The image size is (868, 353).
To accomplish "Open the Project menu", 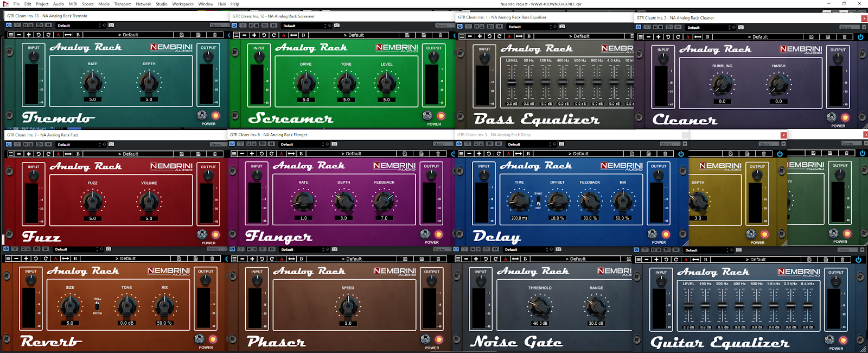I will (42, 4).
